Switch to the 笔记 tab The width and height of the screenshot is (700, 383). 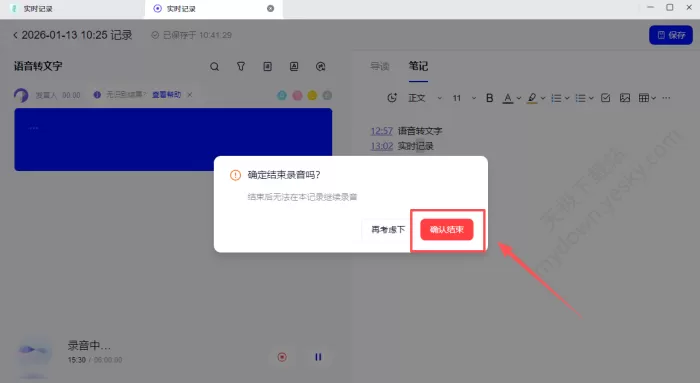418,67
